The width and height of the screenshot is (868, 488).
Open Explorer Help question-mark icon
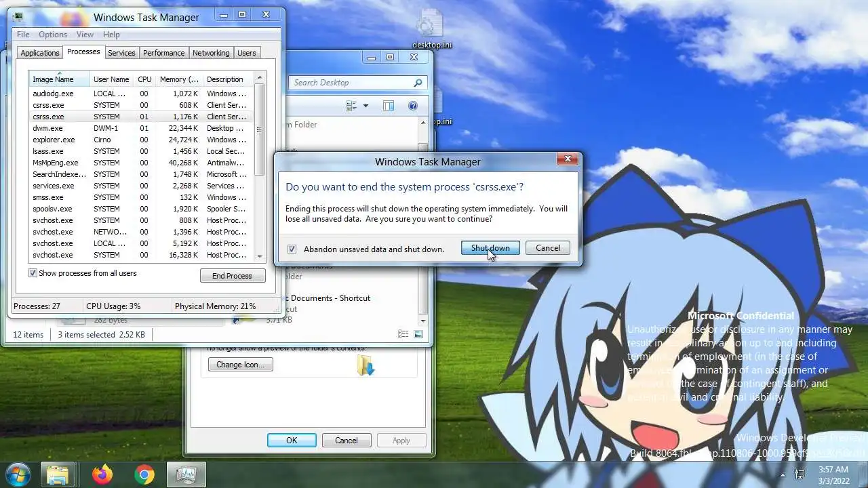(x=413, y=106)
